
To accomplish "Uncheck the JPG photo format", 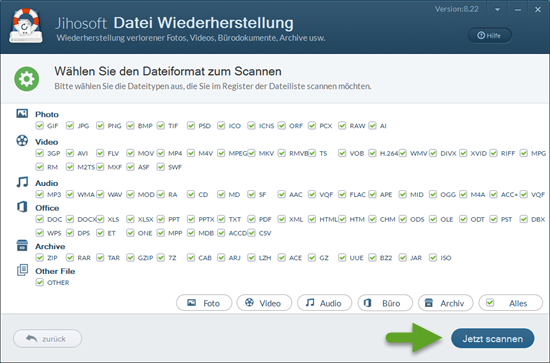I will click(70, 126).
